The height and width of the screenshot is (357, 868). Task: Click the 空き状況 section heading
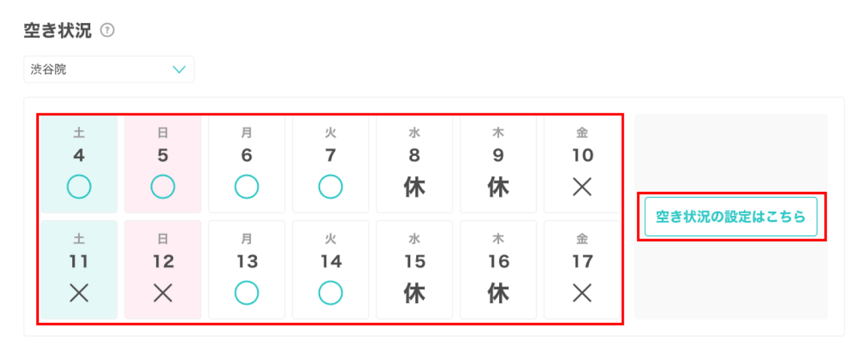pos(58,30)
